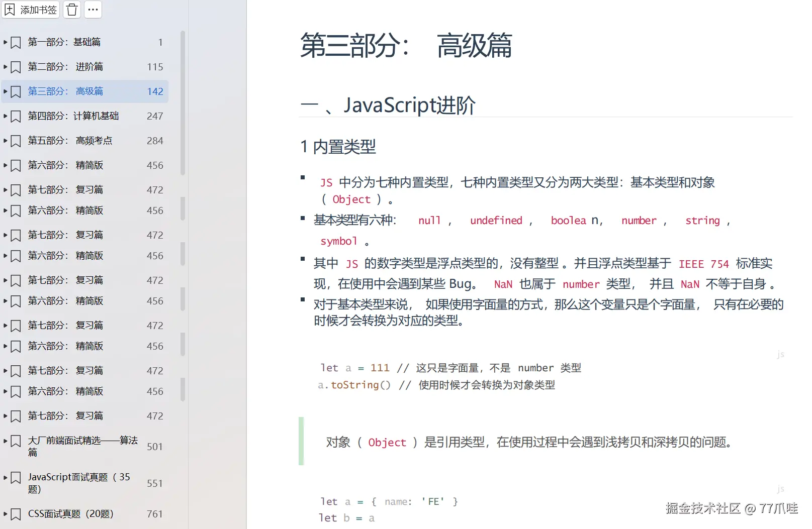Click the bookmark icon beside 大厂前端面试精选——算法篇
This screenshot has width=812, height=529.
[16, 441]
